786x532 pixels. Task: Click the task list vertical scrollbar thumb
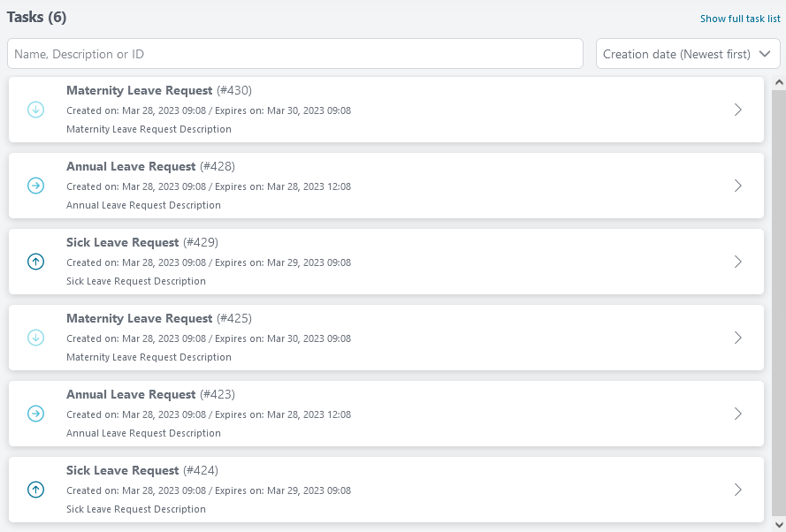779,304
